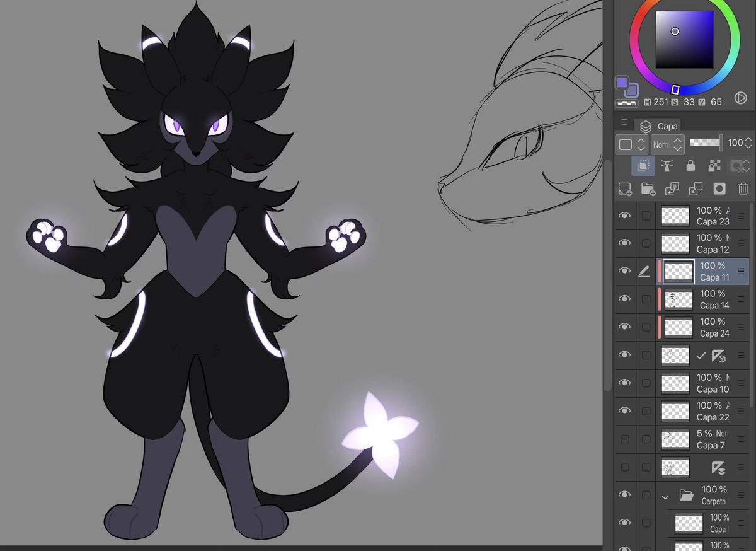
Task: Click the Capa 23 layer thumbnail
Action: pos(675,216)
